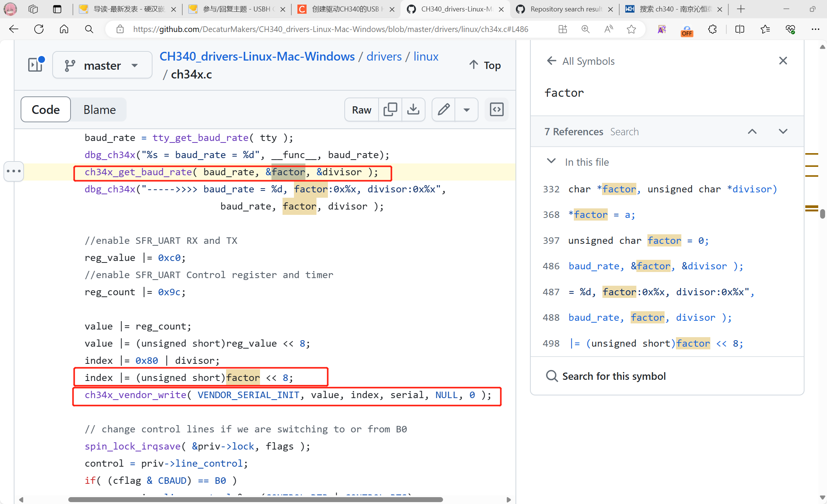
Task: Click tty_get_baud_rate symbol in code
Action: click(x=201, y=138)
